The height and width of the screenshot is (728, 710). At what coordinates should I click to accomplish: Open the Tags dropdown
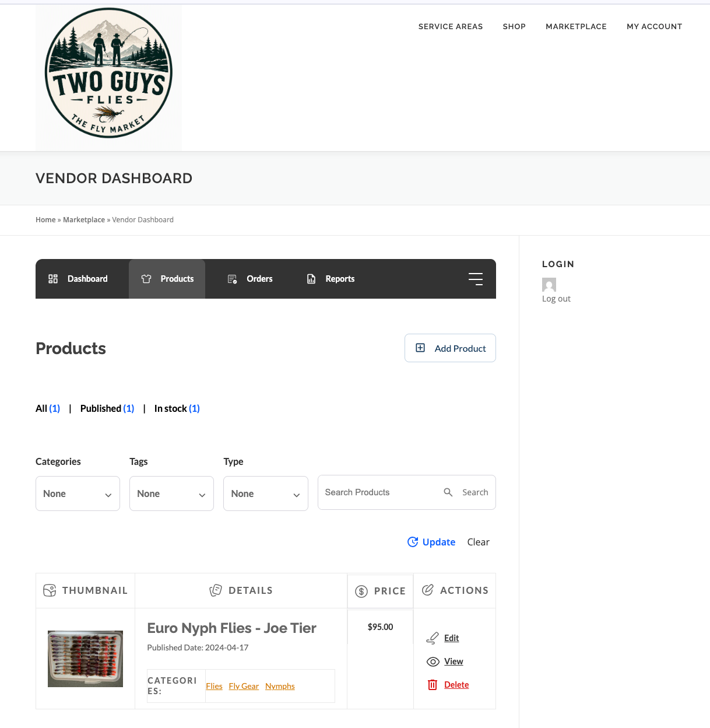171,494
